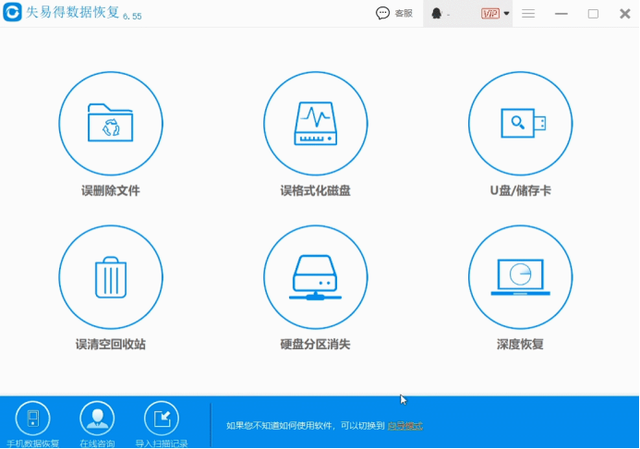Image resolution: width=640 pixels, height=449 pixels.
Task: Close the data recovery window
Action: tap(625, 13)
